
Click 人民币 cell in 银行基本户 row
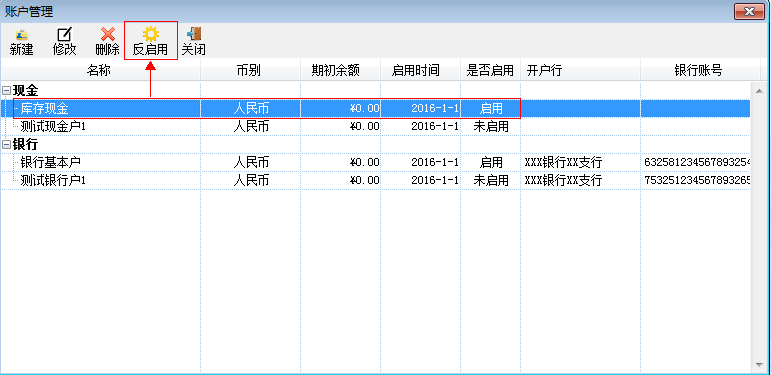(251, 162)
